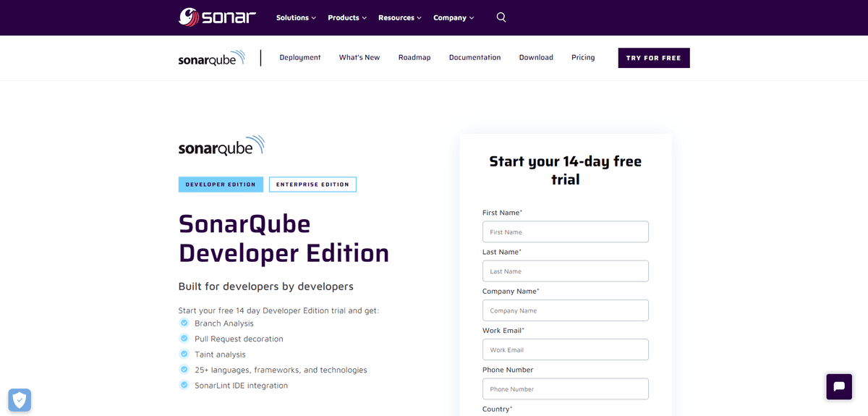Click 'SonarLint IDE integration' text
Viewport: 868px width, 416px height.
click(241, 386)
